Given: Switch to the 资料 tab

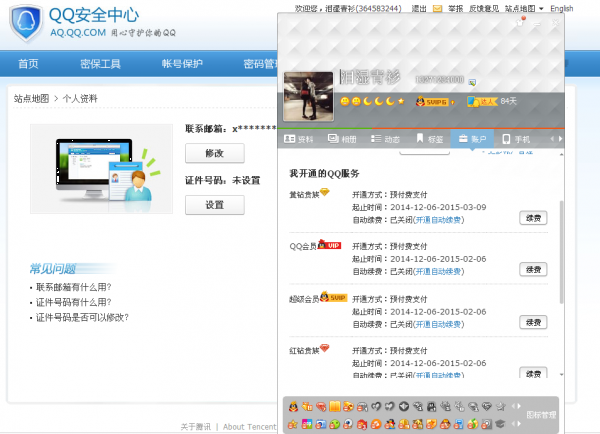Looking at the screenshot, I should (x=298, y=139).
